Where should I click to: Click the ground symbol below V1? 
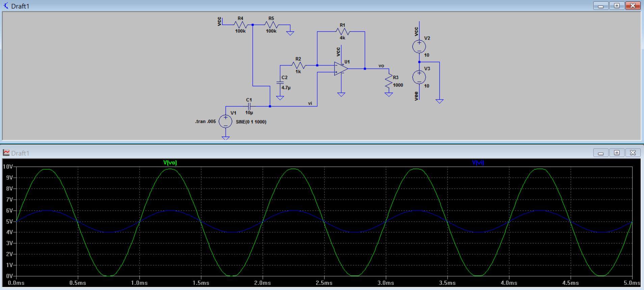[x=225, y=138]
